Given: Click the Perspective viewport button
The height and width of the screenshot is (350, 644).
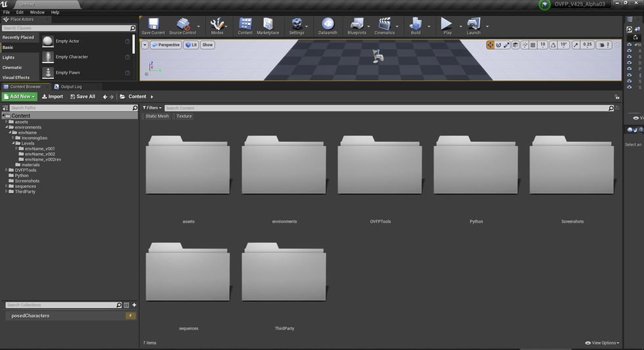Looking at the screenshot, I should [166, 45].
